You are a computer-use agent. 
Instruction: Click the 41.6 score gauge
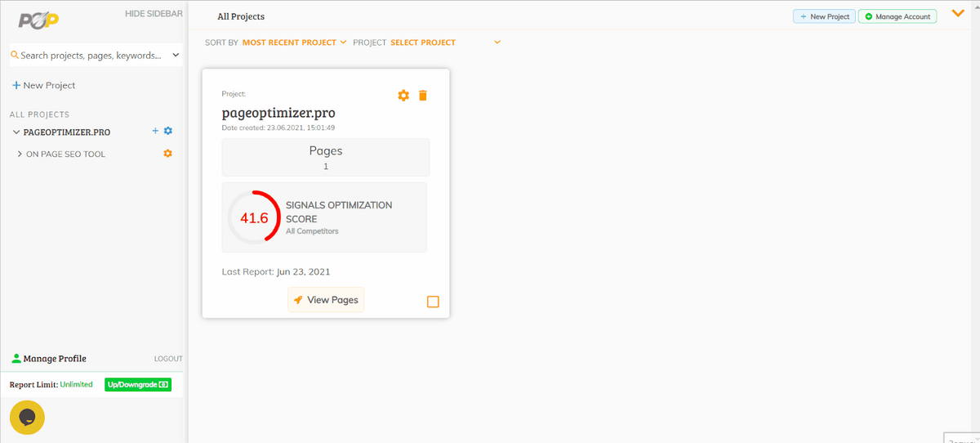(254, 217)
